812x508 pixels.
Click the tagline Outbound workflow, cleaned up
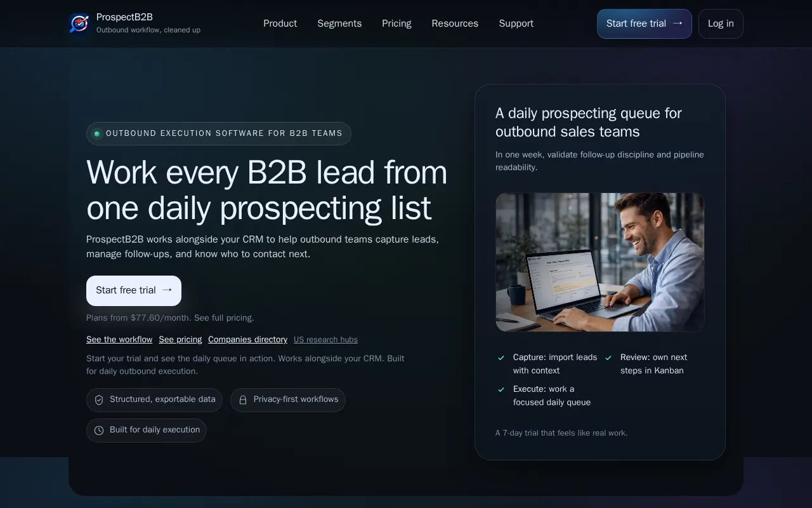pyautogui.click(x=148, y=30)
